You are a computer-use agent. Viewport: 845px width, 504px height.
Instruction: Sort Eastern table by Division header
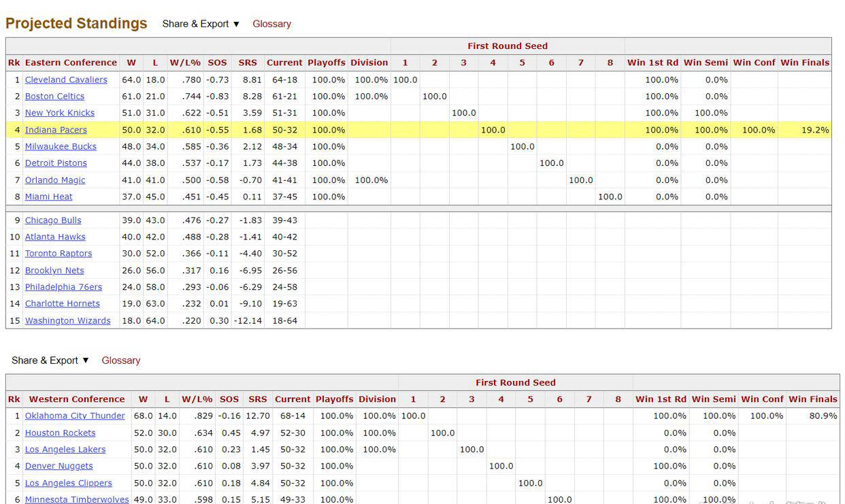point(369,63)
